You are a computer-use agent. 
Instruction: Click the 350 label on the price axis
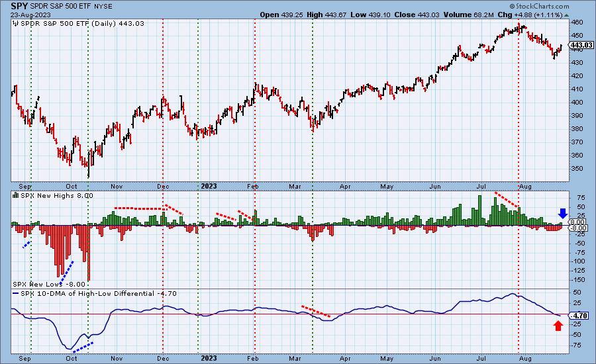[x=577, y=168]
